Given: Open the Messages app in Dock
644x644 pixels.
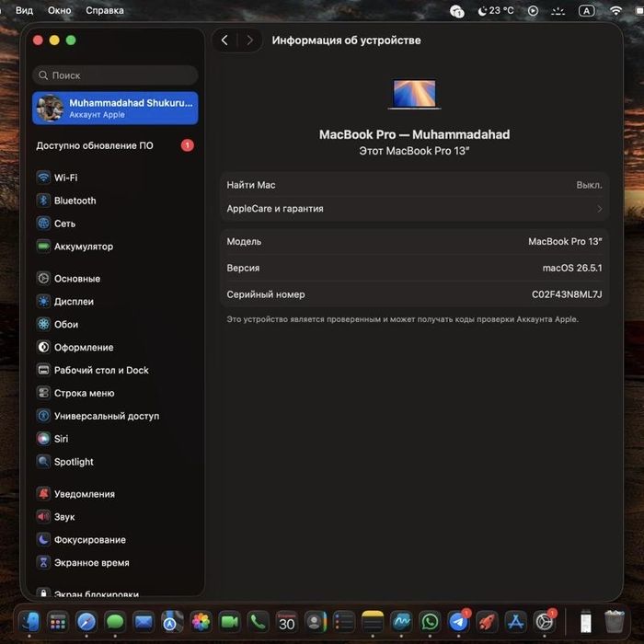Looking at the screenshot, I should pos(115,622).
